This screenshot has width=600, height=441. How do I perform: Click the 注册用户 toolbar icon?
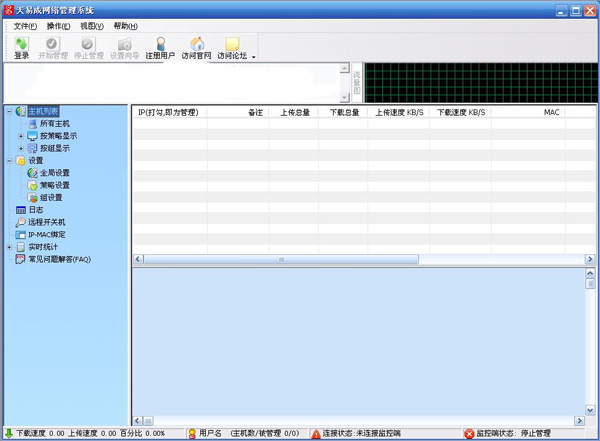[x=160, y=47]
